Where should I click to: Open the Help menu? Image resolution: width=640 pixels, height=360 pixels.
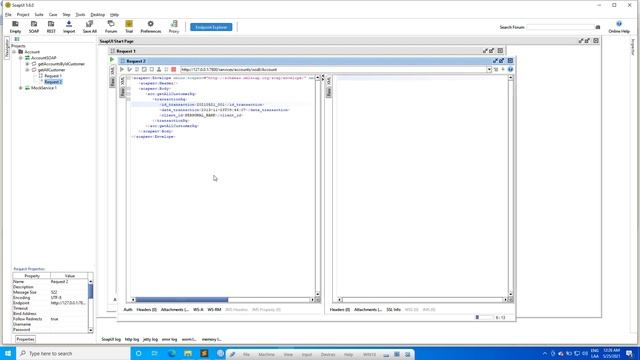pyautogui.click(x=114, y=15)
